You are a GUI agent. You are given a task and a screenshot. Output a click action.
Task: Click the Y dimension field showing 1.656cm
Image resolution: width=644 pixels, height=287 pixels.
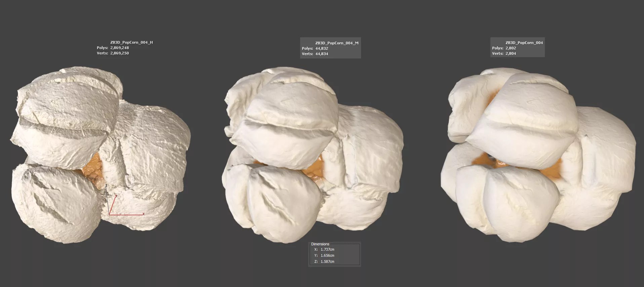[x=327, y=255]
